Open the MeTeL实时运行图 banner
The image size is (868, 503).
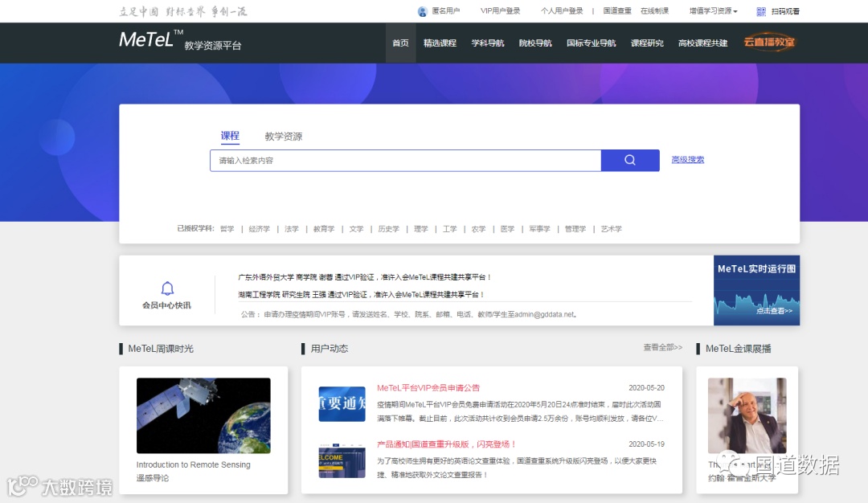757,290
